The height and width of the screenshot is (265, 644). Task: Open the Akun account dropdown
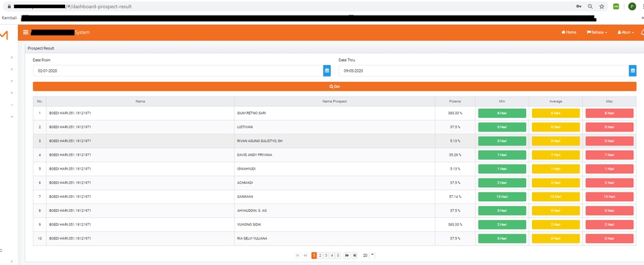pos(625,32)
